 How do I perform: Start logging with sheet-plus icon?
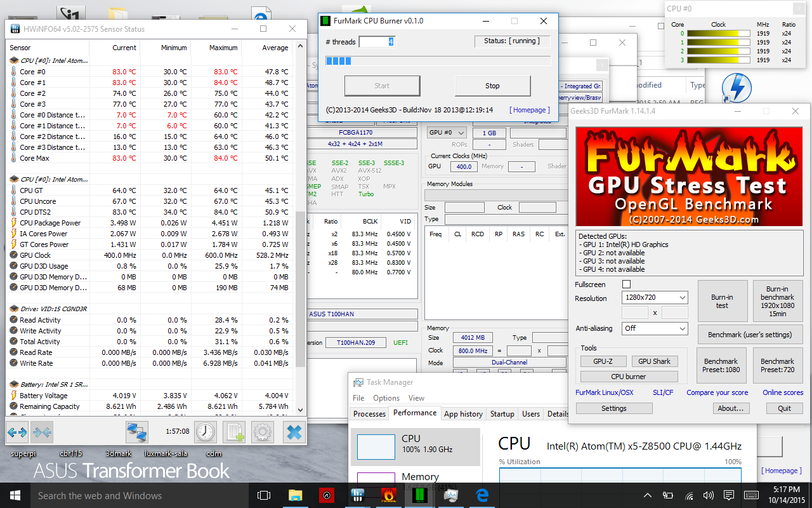[235, 432]
